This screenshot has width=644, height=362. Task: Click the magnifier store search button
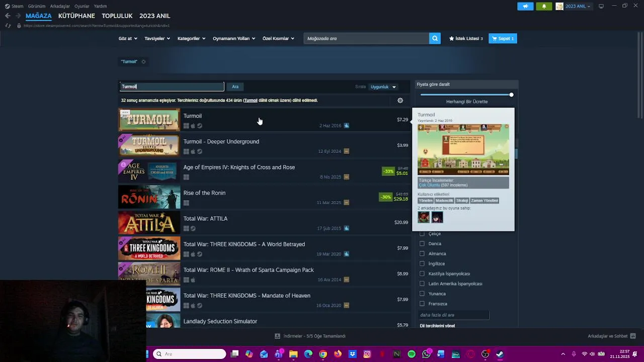point(435,38)
